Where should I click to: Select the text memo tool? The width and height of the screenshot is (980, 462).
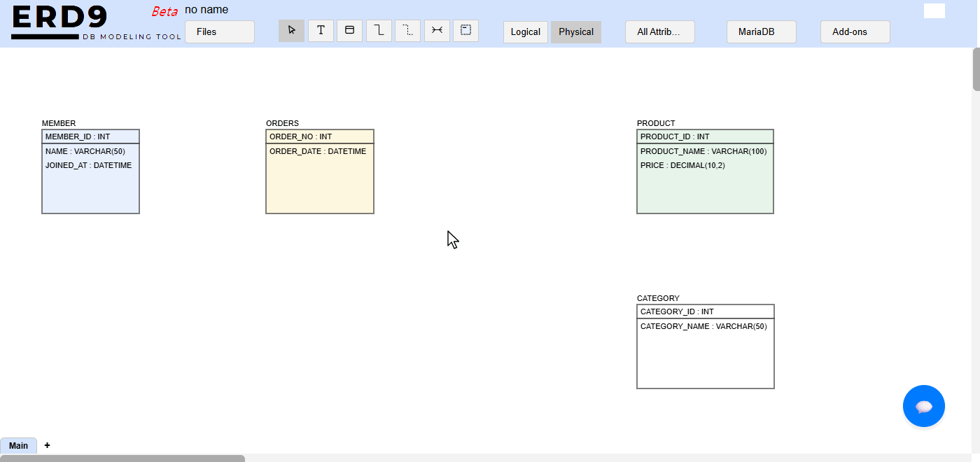(x=321, y=31)
